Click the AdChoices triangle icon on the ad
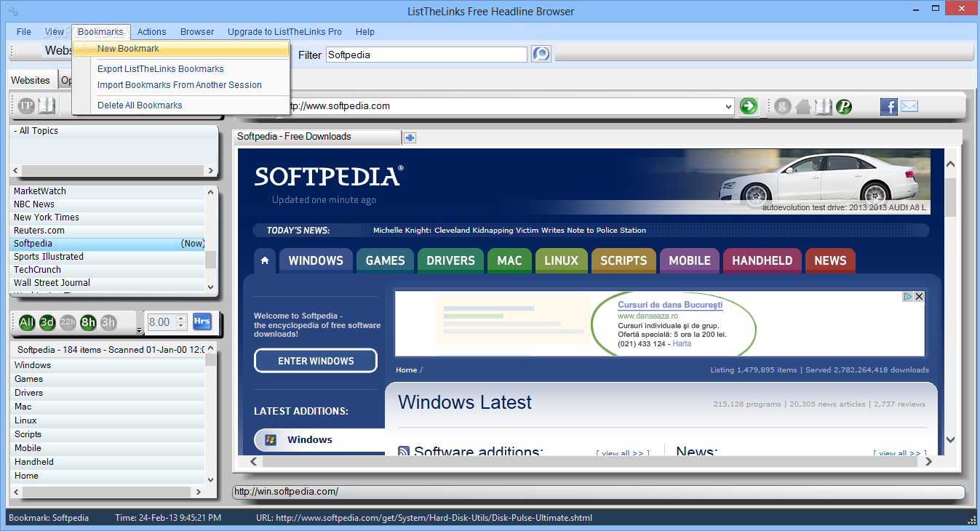 (x=908, y=296)
